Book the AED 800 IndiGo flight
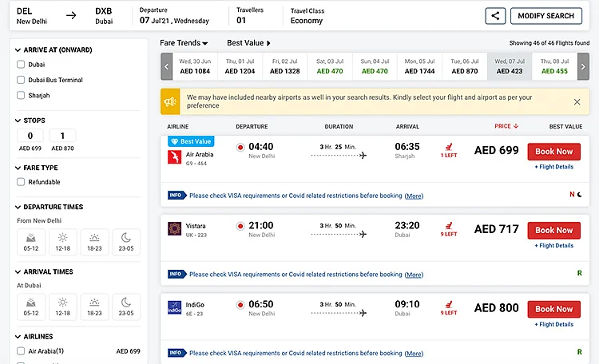The width and height of the screenshot is (599, 364). (554, 309)
